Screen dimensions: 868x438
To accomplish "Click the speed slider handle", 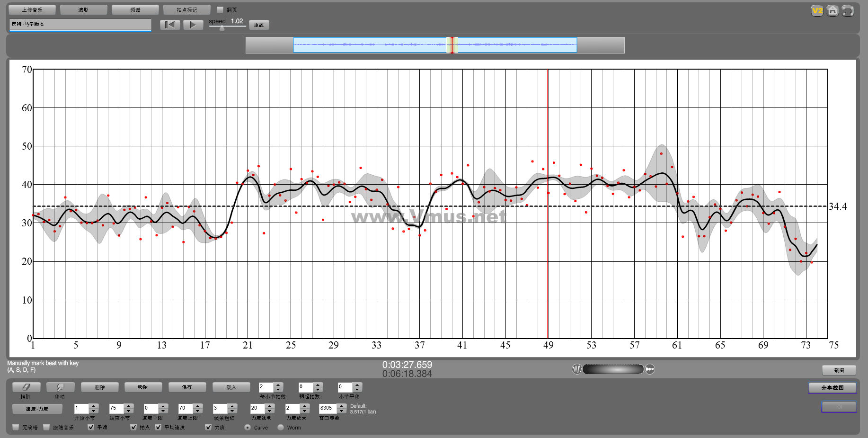I will coord(222,28).
